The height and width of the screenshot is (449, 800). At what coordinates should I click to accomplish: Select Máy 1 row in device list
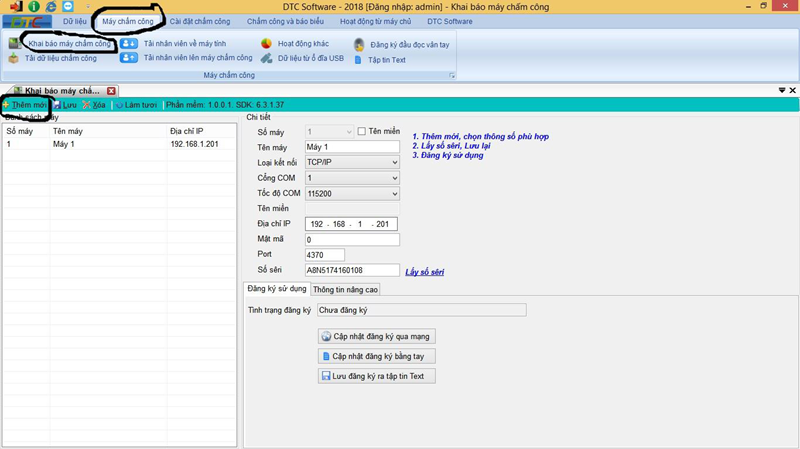110,144
